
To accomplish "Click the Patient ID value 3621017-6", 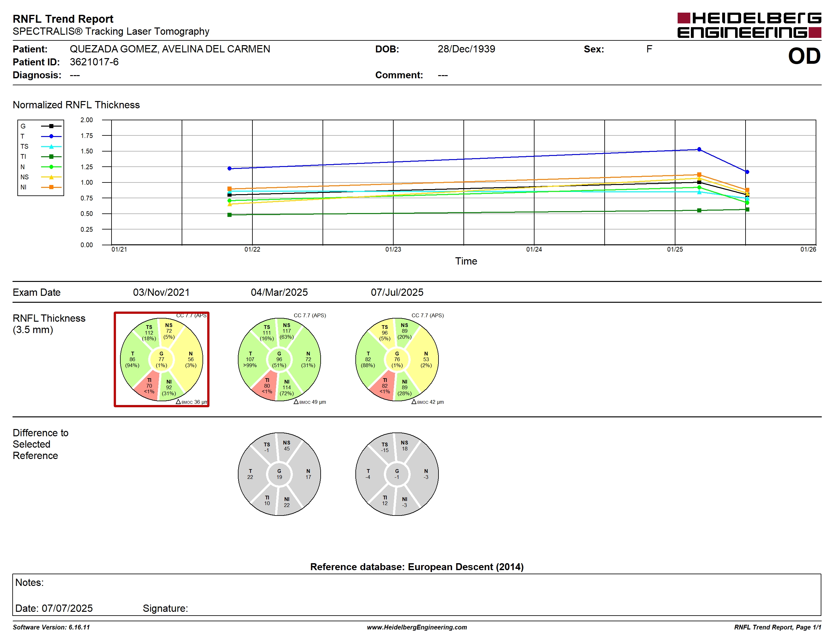I will click(94, 62).
